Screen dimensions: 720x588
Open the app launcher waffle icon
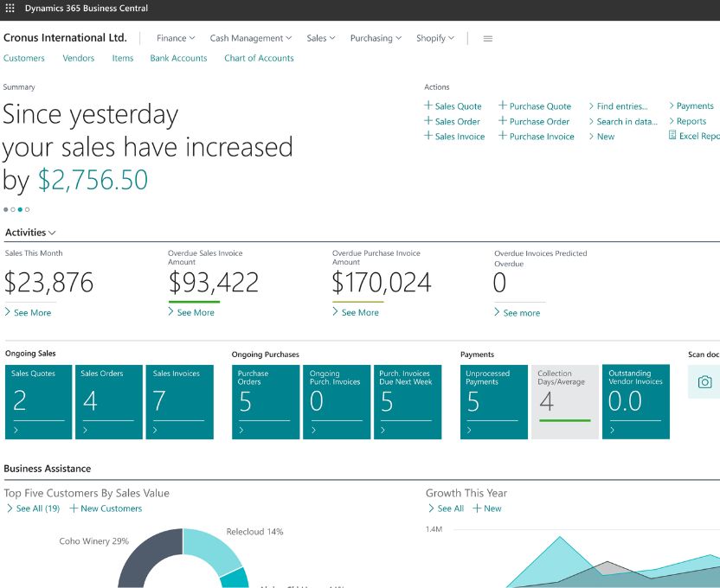point(10,9)
